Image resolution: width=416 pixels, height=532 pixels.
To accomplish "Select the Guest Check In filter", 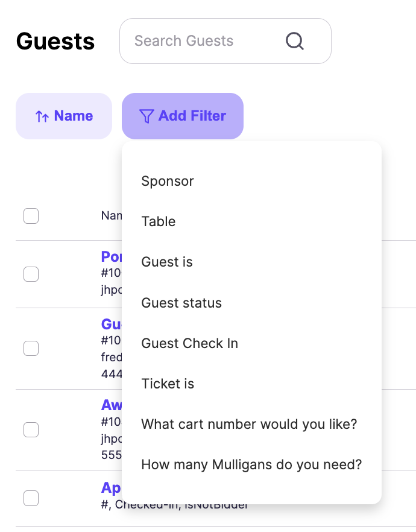I will point(189,343).
